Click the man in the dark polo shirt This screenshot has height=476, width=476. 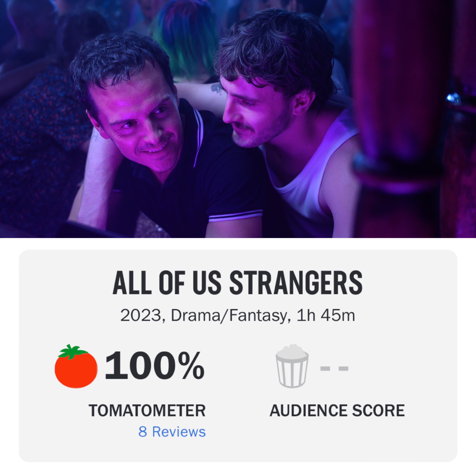(158, 138)
